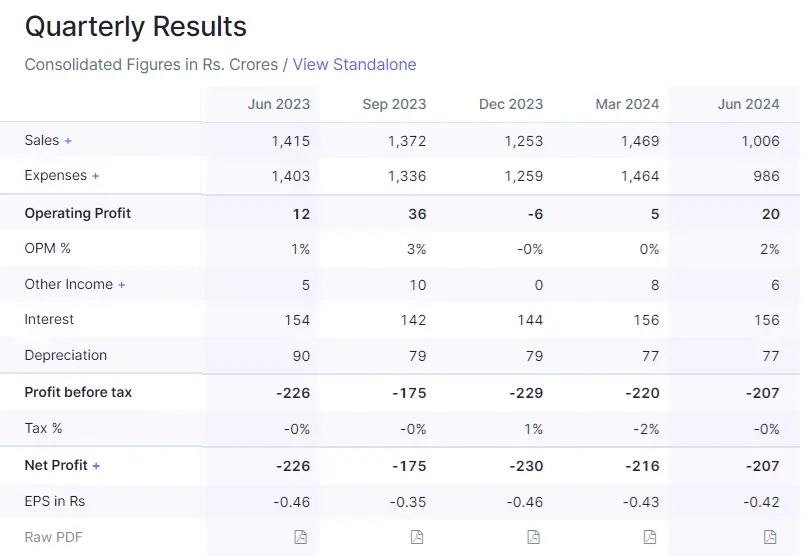Screen dimensions: 806x556
Task: Expand the Sales row breakdown
Action: (68, 141)
